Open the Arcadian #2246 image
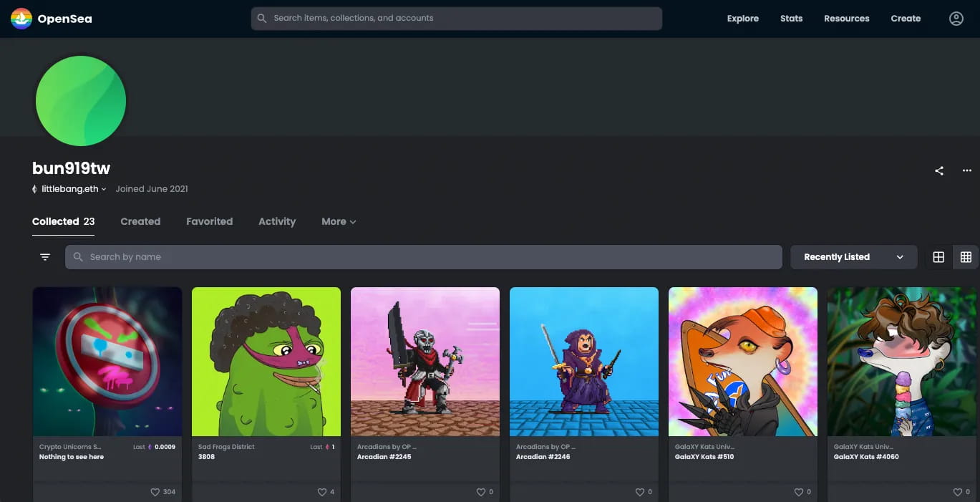980x502 pixels. [x=584, y=362]
